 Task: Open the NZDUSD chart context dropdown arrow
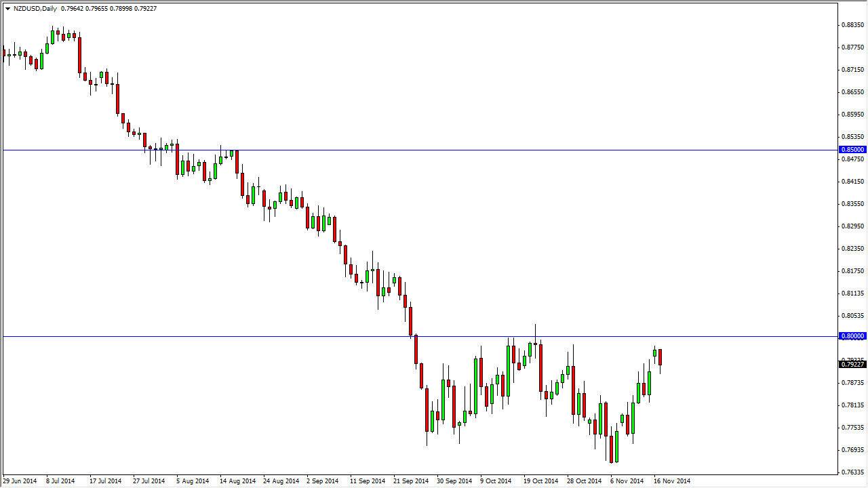pyautogui.click(x=6, y=9)
